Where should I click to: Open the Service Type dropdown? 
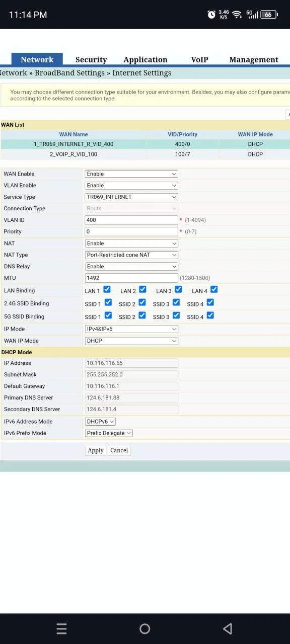point(131,197)
